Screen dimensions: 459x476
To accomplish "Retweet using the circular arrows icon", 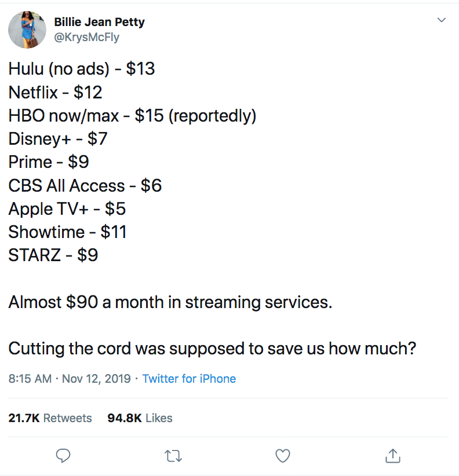I will 173,456.
